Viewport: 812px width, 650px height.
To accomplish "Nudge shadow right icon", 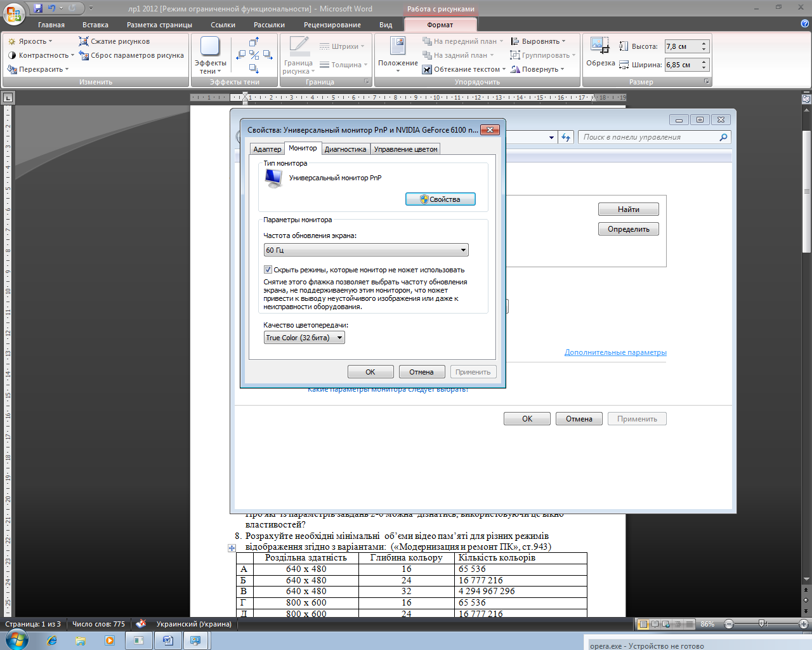I will click(268, 55).
